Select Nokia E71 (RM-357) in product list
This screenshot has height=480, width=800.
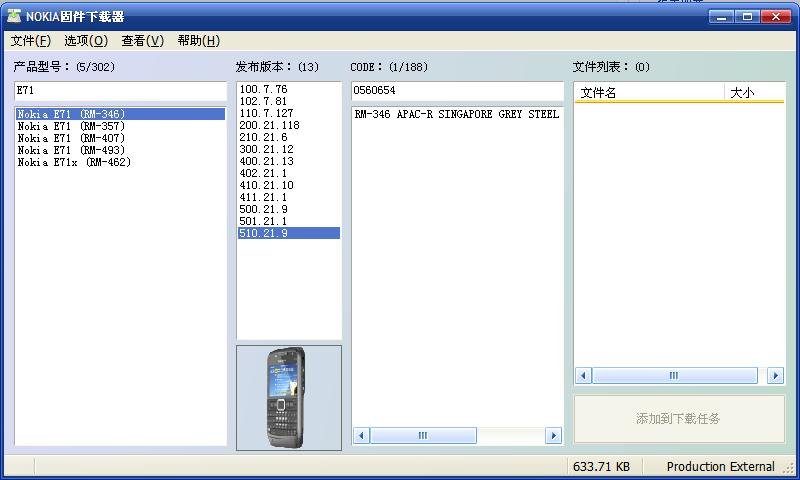tap(120, 126)
